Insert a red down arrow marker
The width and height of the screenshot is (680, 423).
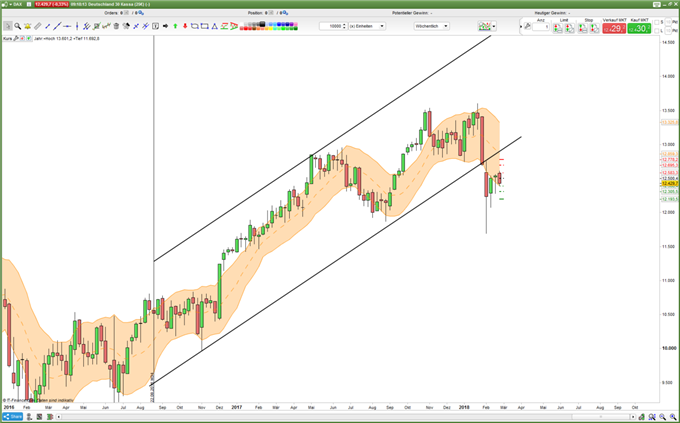(x=185, y=26)
